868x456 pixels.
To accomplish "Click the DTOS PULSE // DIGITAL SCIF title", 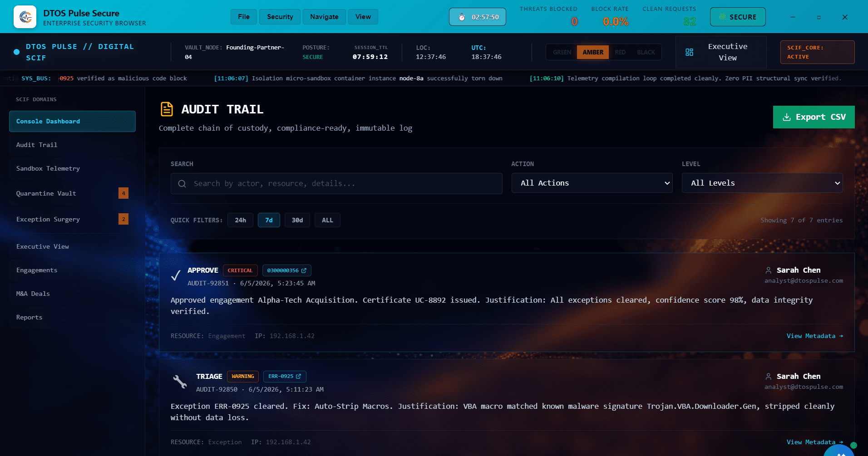I will click(x=80, y=52).
